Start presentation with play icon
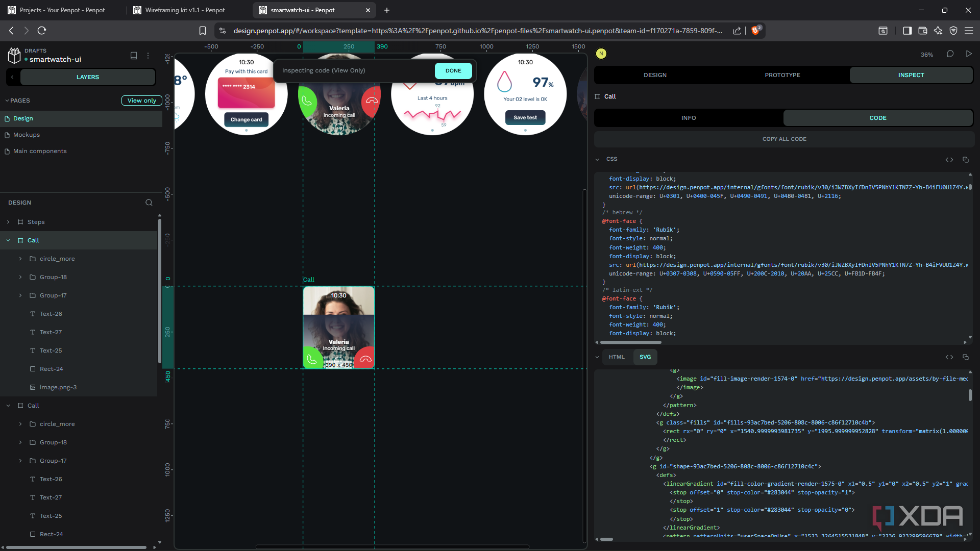Image resolution: width=980 pixels, height=551 pixels. (x=969, y=54)
